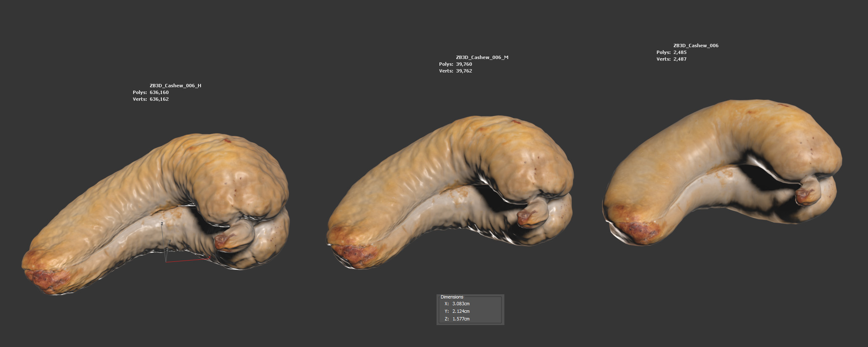Click the ZB3D_Cashew_006_H object name label
This screenshot has height=347, width=868.
pos(175,86)
